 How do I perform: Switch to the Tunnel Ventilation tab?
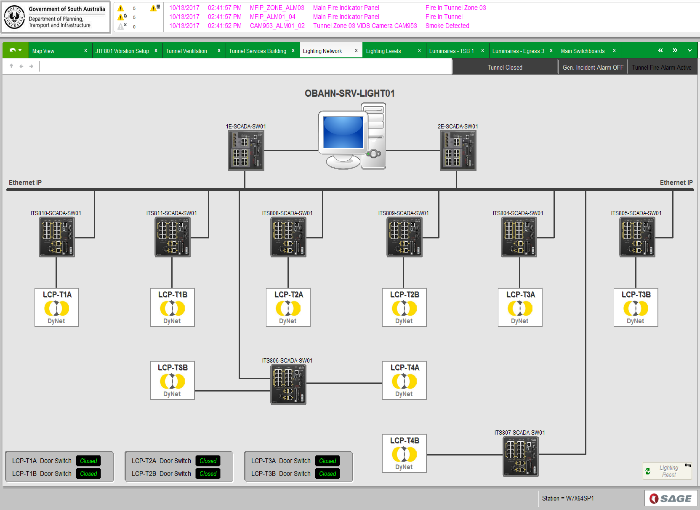(189, 49)
